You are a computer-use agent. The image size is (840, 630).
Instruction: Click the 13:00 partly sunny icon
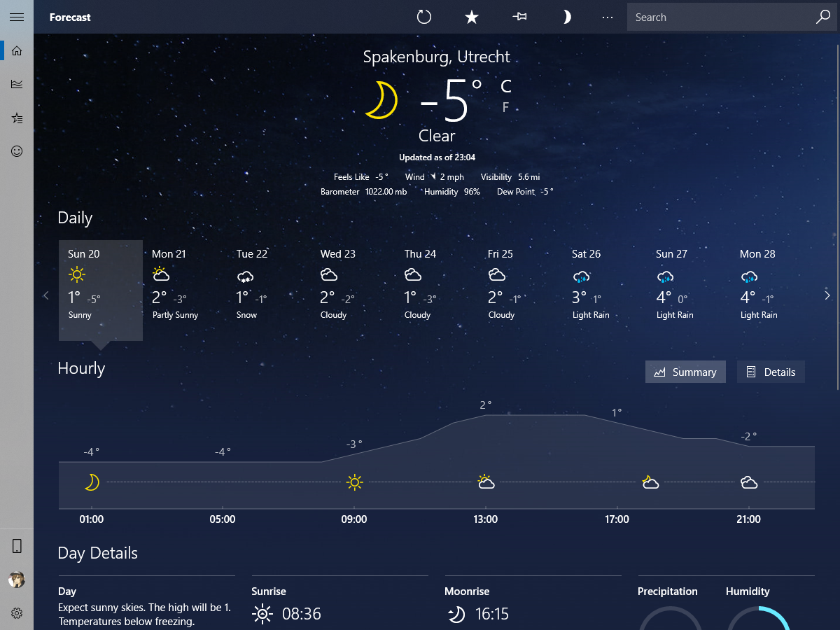[486, 482]
